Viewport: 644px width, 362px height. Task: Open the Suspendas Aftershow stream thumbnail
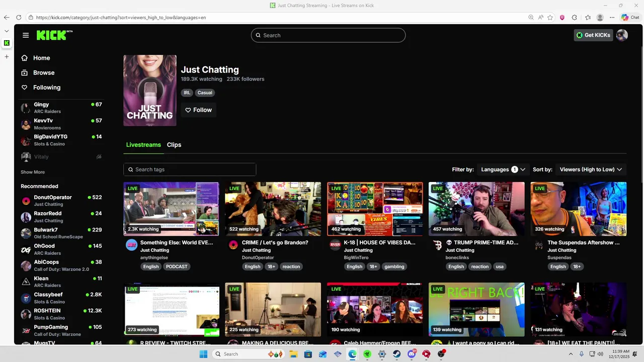(579, 209)
